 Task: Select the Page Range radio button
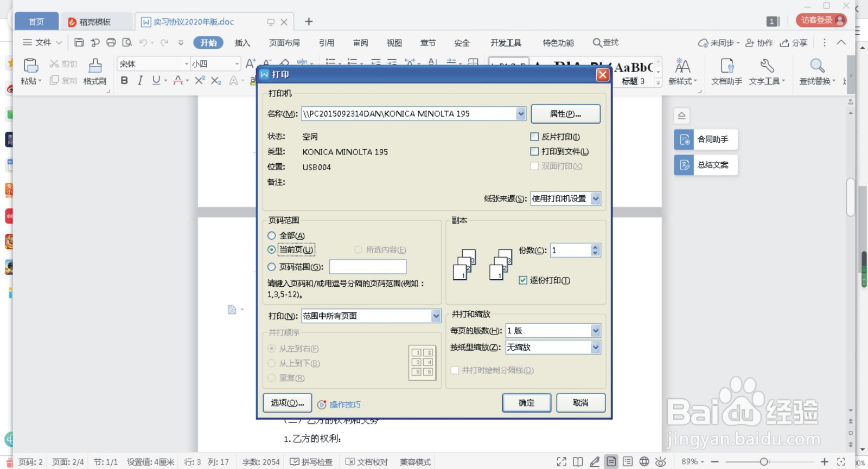[x=272, y=267]
